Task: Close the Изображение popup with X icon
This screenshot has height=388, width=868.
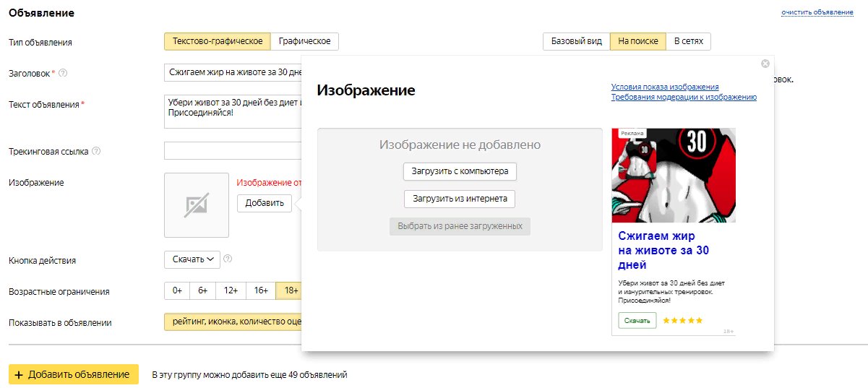Action: 765,64
